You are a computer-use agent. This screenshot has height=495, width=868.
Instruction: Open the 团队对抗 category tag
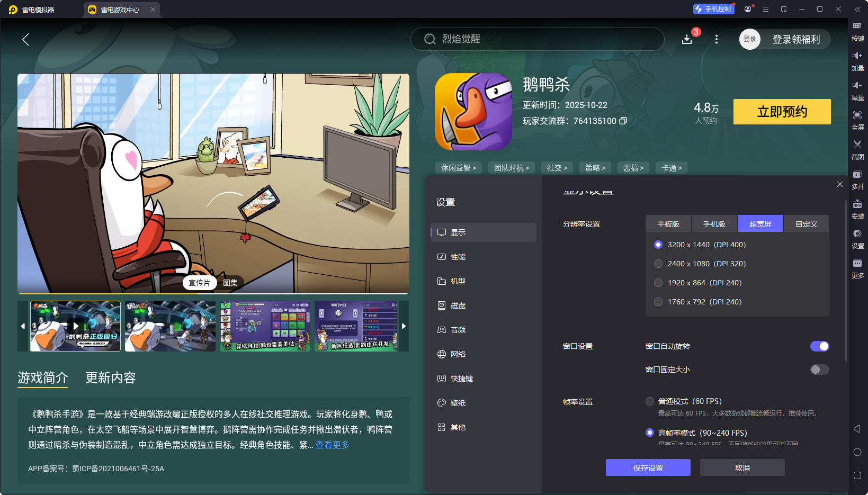click(512, 168)
